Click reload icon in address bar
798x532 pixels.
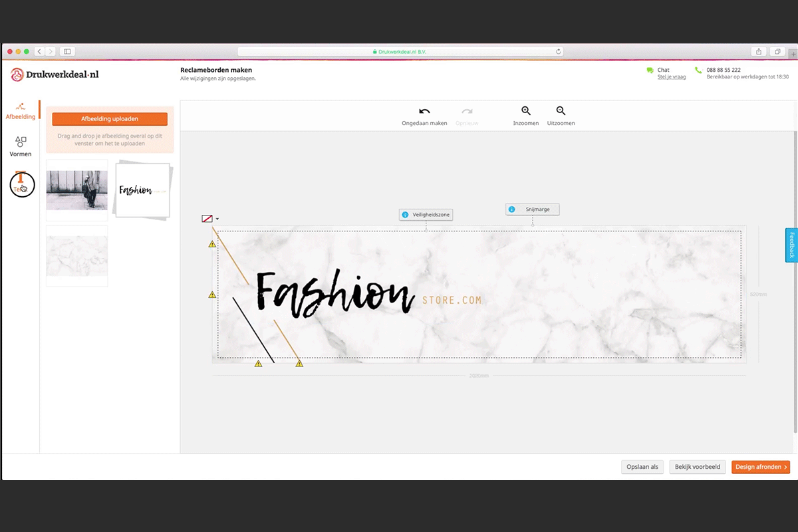point(558,51)
